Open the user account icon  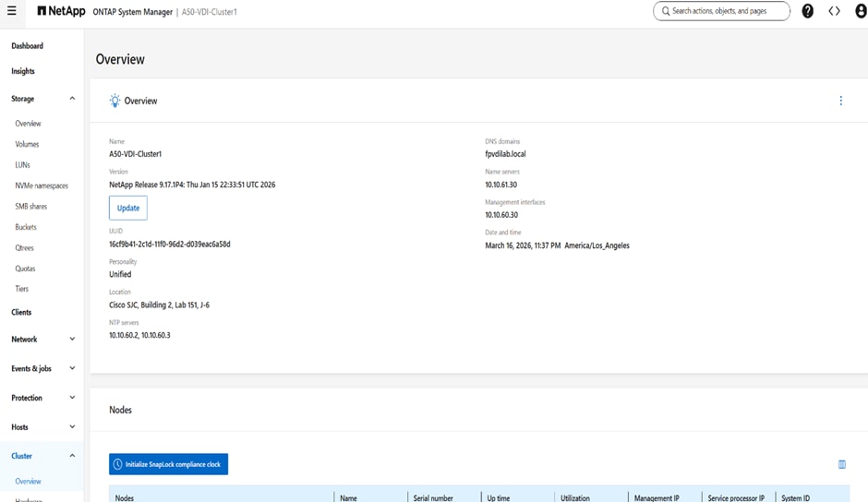coord(861,11)
